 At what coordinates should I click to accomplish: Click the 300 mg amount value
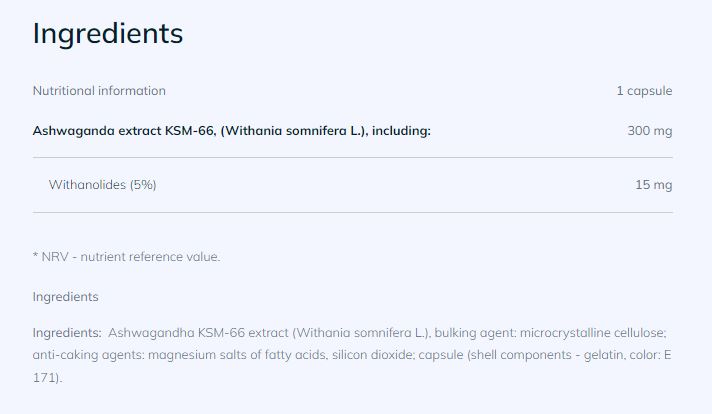point(649,131)
